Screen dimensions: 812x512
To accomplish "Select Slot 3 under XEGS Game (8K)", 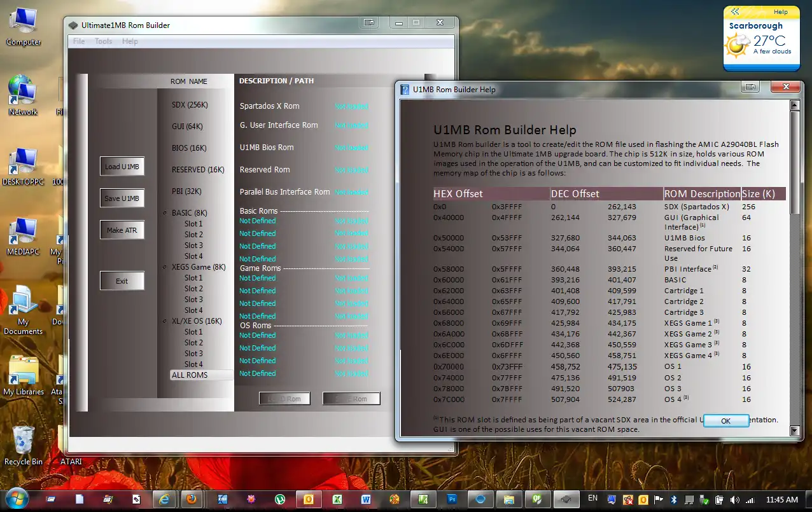I will (x=193, y=300).
